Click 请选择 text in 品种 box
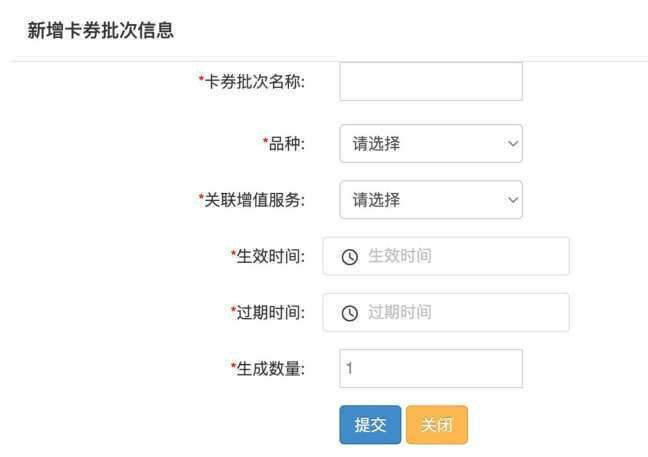The width and height of the screenshot is (648, 457). click(376, 144)
